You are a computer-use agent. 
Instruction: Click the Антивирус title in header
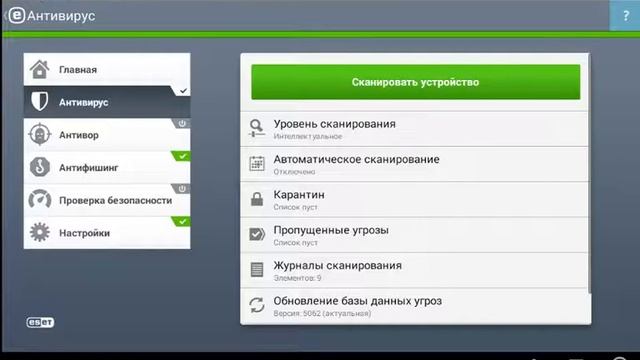coord(61,16)
